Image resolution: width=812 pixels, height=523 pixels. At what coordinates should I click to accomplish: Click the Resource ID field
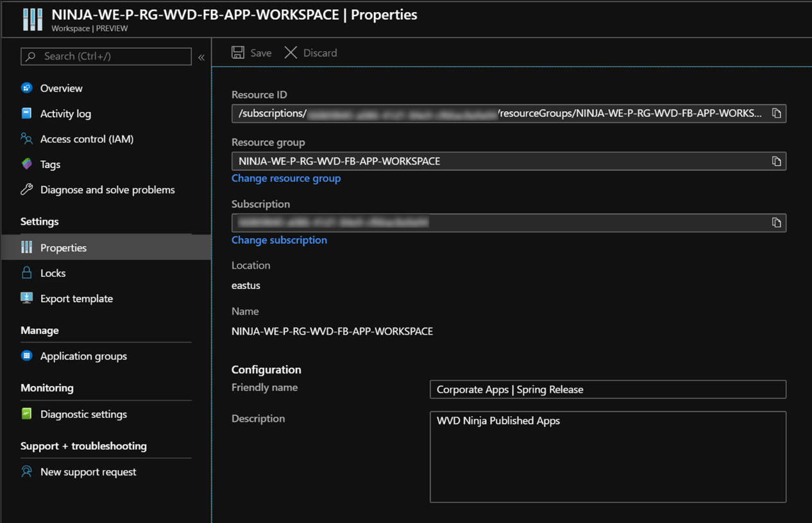[x=509, y=113]
